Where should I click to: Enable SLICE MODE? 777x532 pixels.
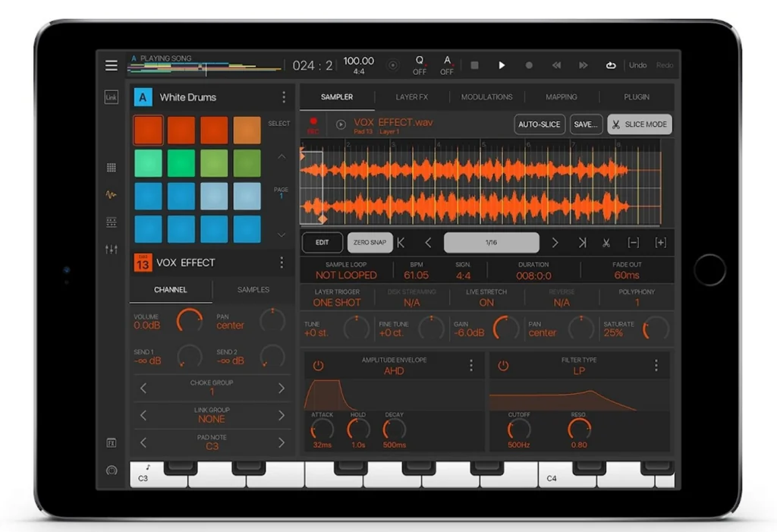(x=639, y=124)
